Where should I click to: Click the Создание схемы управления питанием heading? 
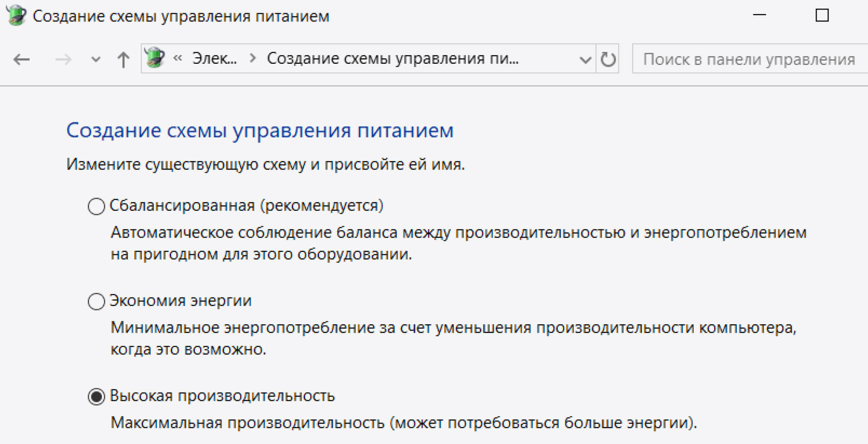(260, 131)
